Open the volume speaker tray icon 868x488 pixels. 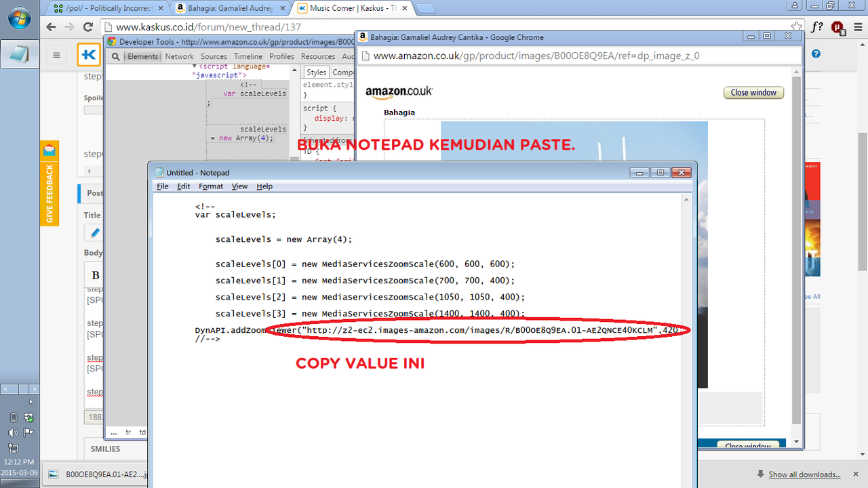13,432
